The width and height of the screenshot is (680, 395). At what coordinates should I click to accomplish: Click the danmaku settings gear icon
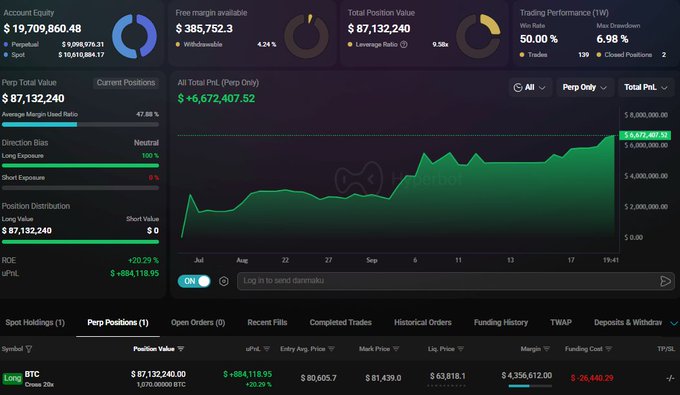pyautogui.click(x=223, y=281)
